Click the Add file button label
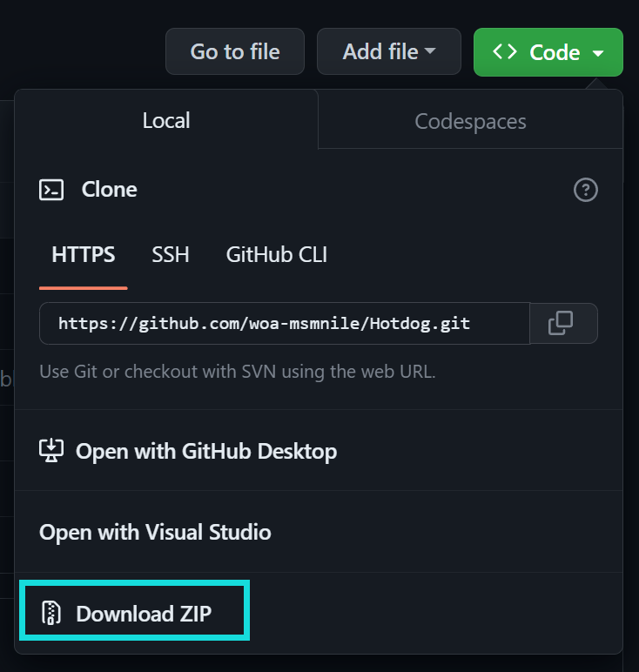 click(x=380, y=51)
